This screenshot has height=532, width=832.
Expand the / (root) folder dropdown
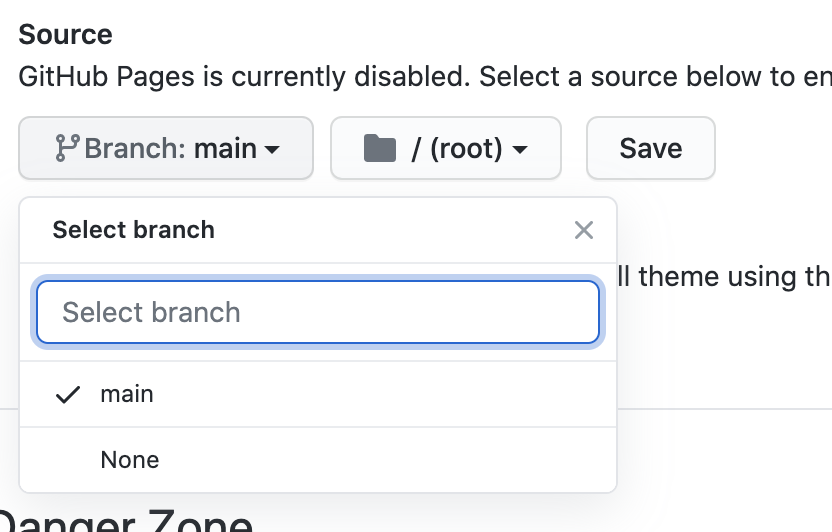pos(446,149)
